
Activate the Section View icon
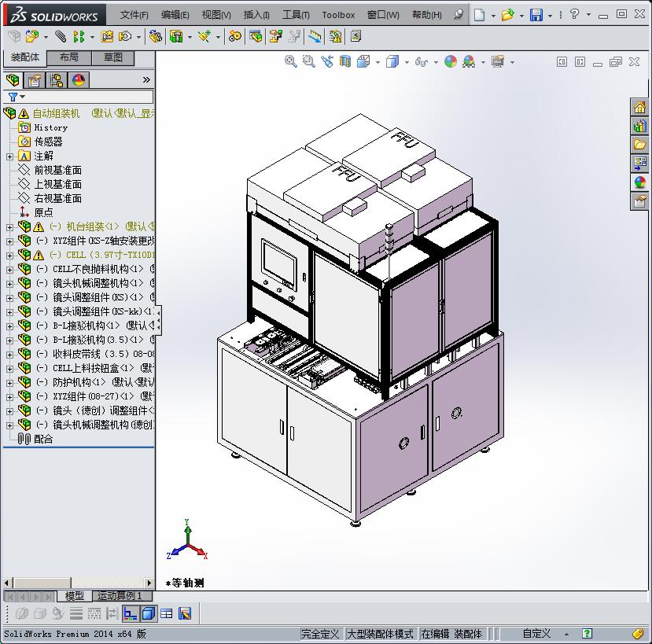click(x=344, y=61)
